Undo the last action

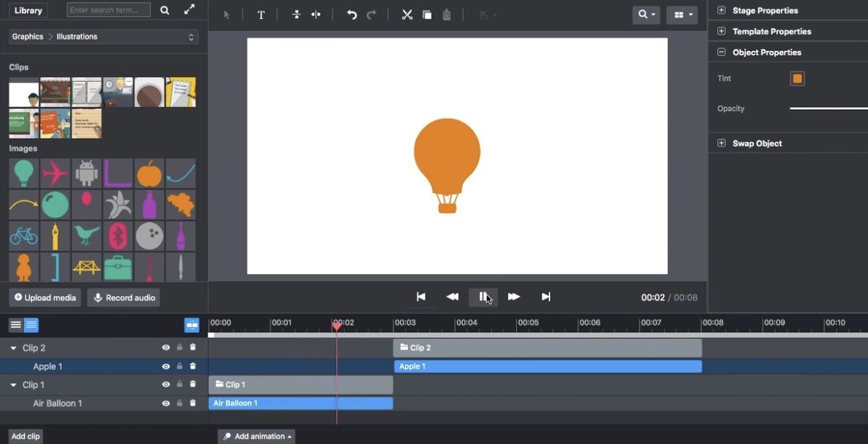pyautogui.click(x=351, y=15)
